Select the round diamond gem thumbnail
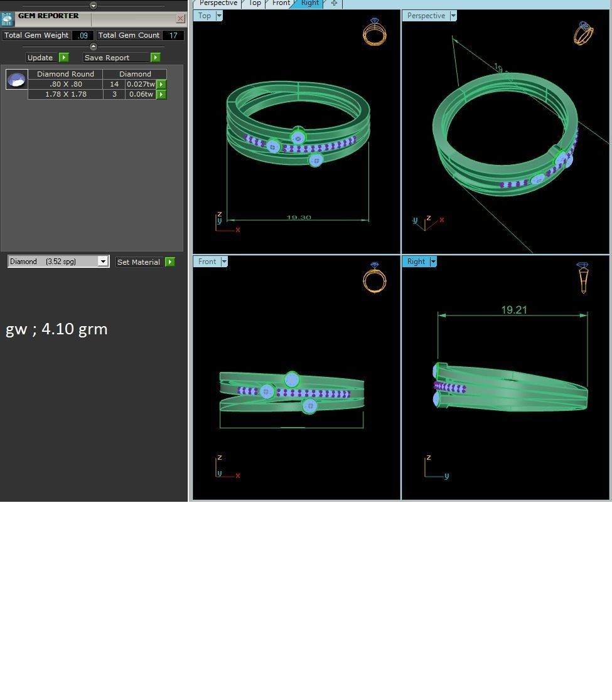This screenshot has width=612, height=700. click(x=17, y=80)
